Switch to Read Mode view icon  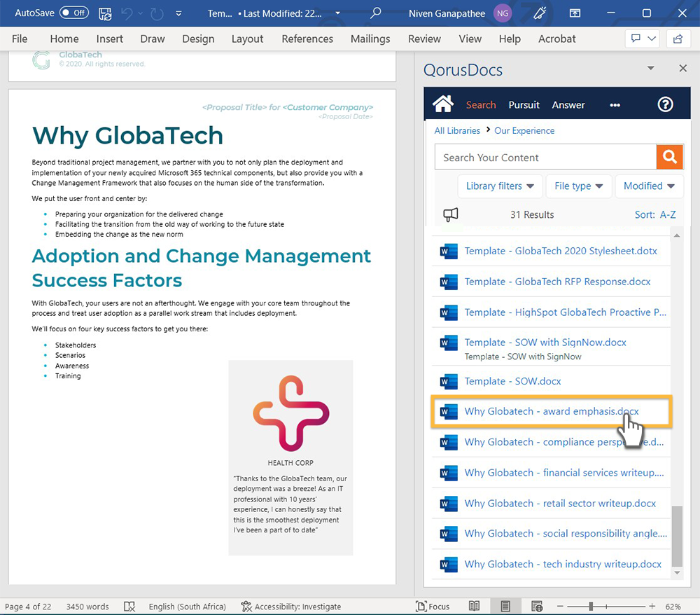point(475,606)
